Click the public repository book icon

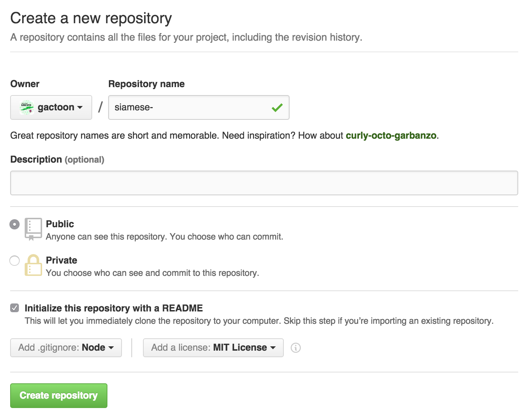point(33,229)
